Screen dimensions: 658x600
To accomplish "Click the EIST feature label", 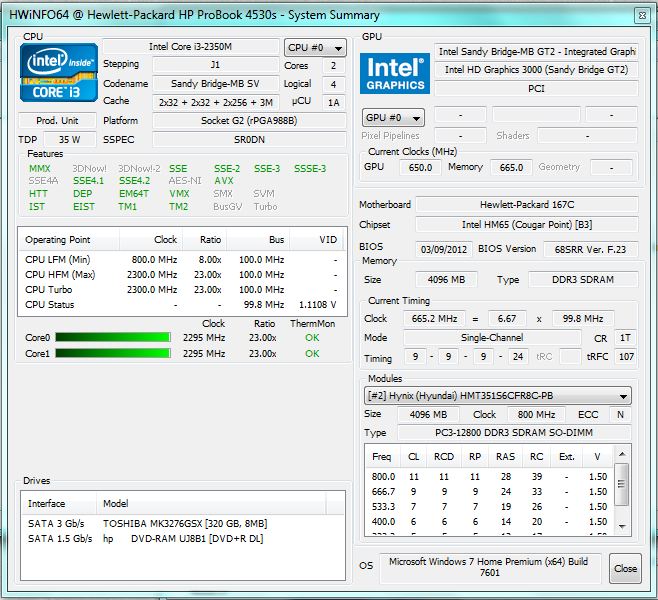I will pos(84,206).
